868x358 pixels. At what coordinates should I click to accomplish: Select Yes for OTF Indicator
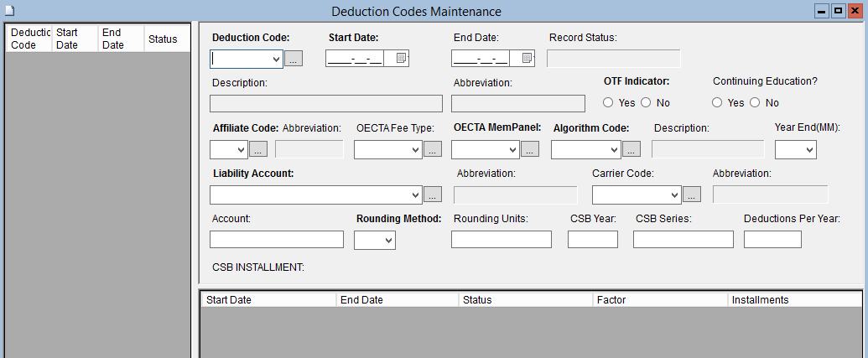(x=608, y=102)
